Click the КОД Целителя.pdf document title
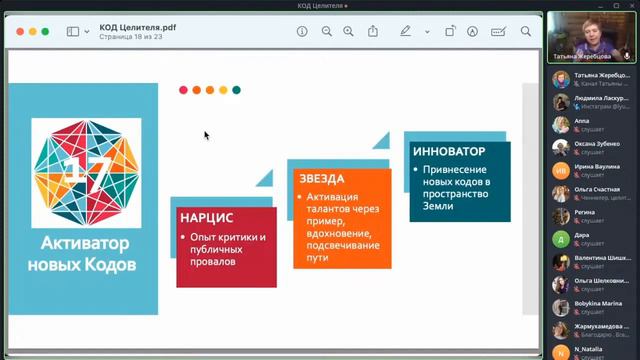The height and width of the screenshot is (360, 640). 138,27
